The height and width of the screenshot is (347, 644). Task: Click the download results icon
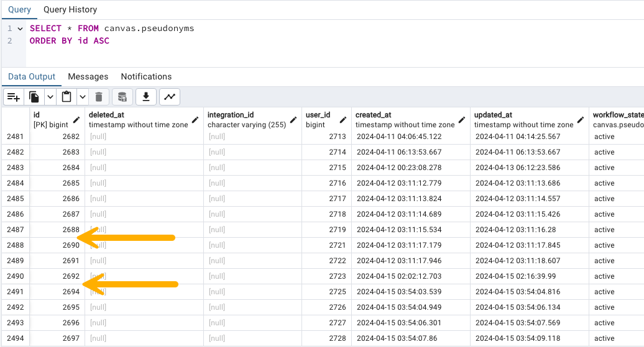tap(146, 97)
